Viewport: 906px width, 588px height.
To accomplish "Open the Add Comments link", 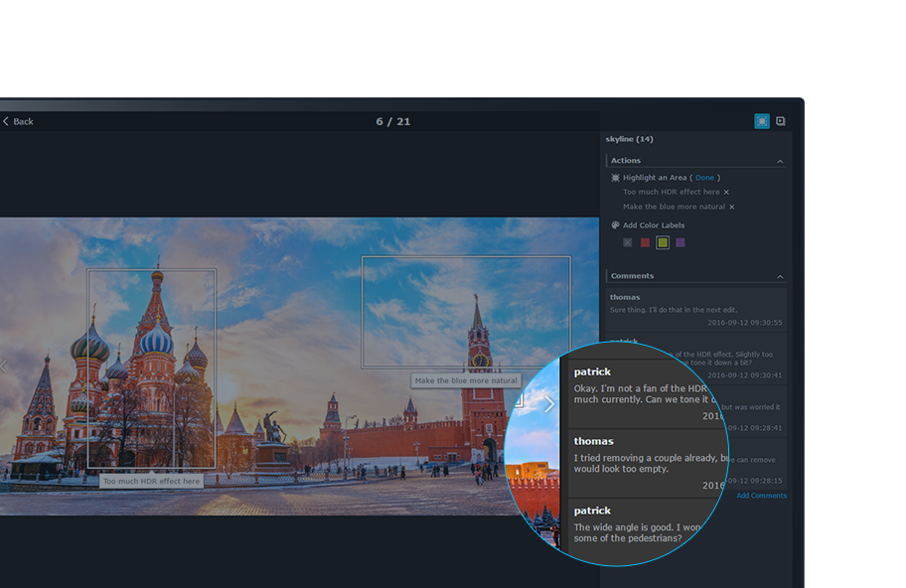I will point(761,496).
